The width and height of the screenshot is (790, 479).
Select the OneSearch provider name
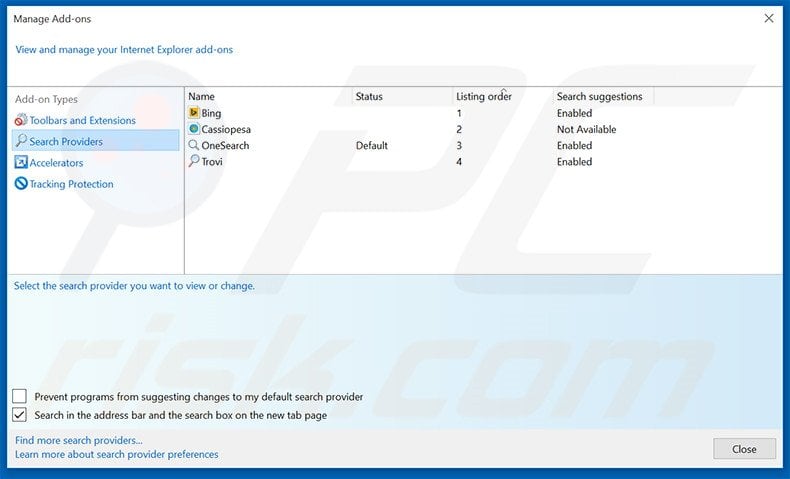[225, 146]
